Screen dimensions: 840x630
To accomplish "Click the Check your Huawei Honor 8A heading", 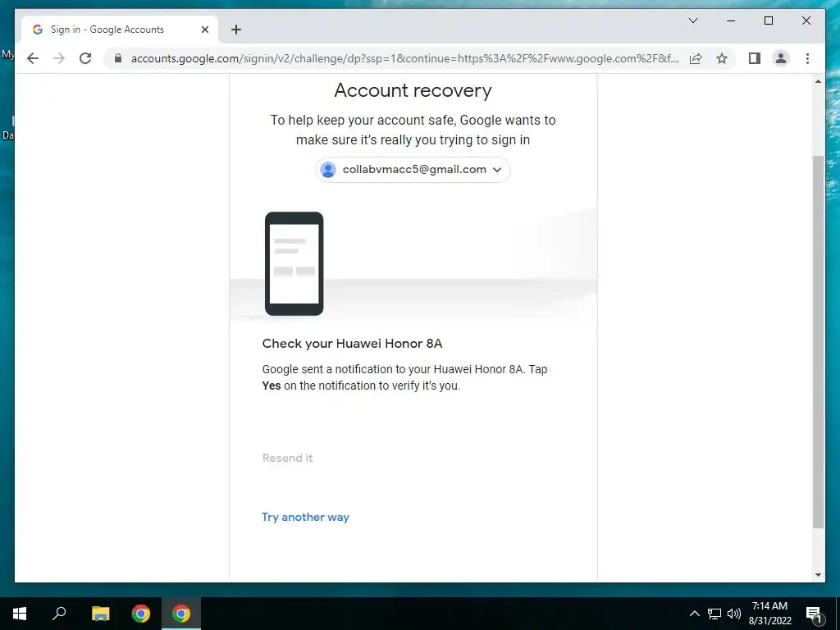I will [352, 344].
